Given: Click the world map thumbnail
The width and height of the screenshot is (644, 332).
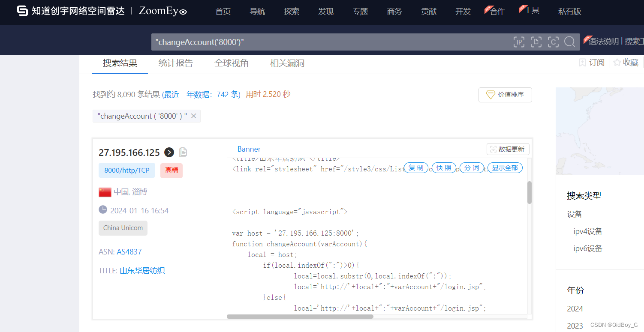Looking at the screenshot, I should point(600,132).
